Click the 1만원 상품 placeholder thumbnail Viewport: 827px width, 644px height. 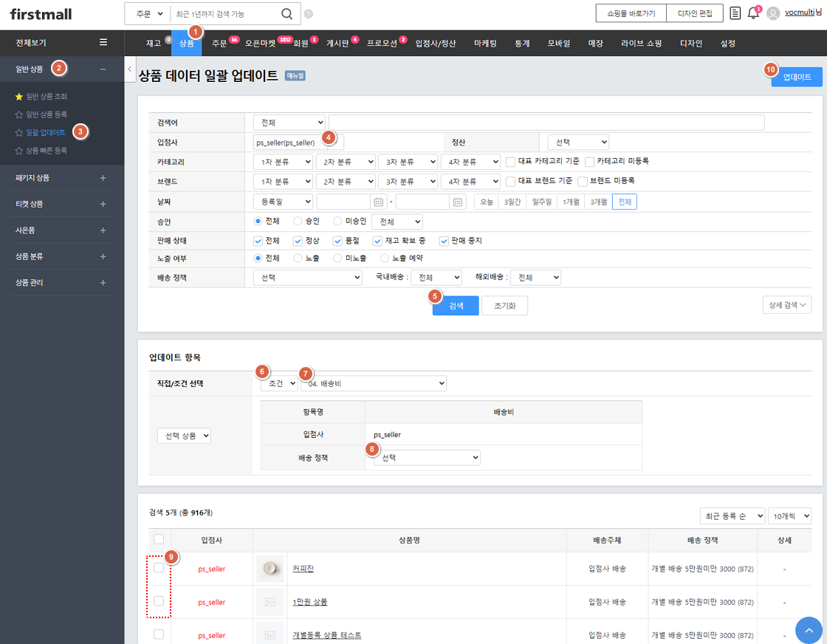[270, 602]
